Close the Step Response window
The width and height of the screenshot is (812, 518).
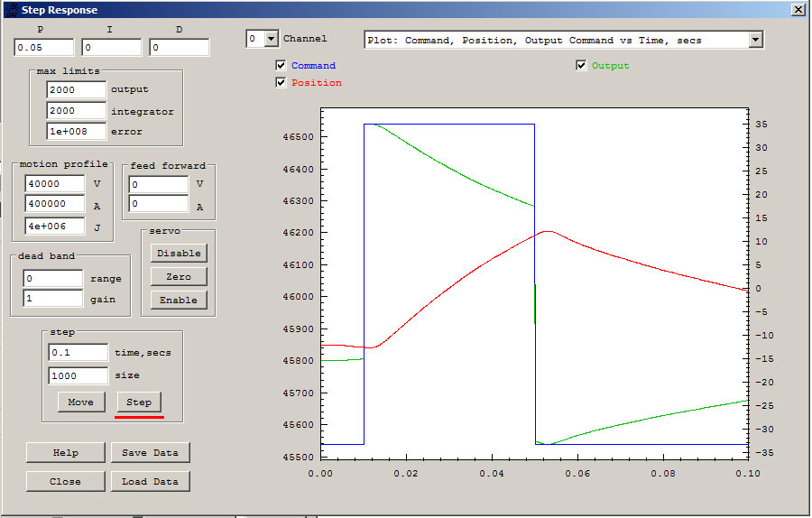point(798,10)
